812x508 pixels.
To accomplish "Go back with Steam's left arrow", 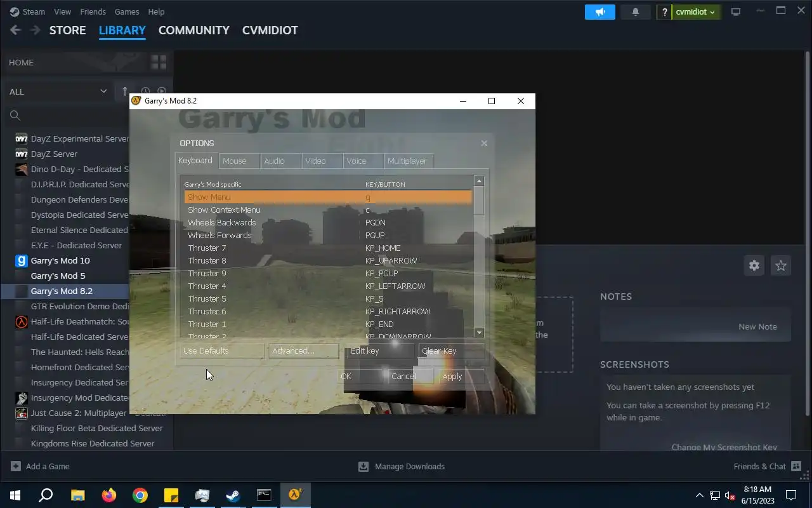I will tap(16, 30).
